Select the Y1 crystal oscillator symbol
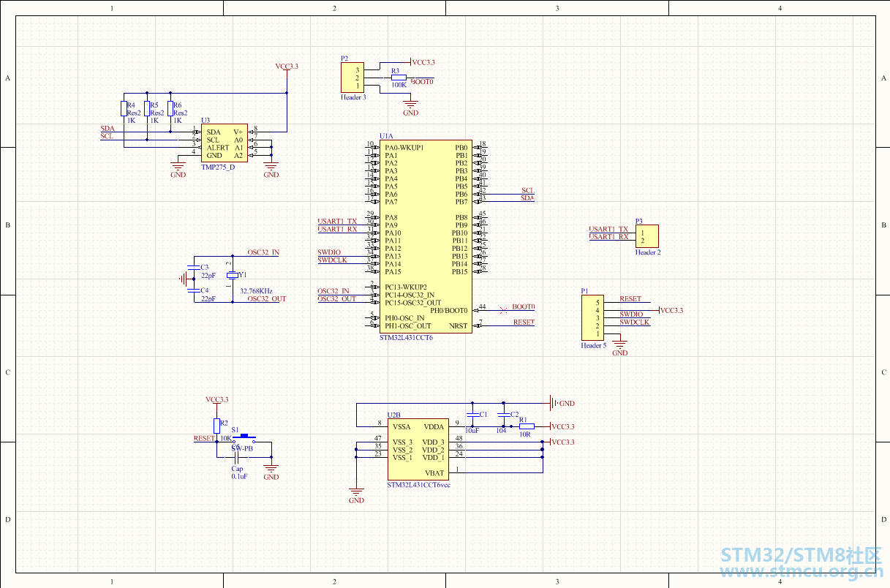Screen dimensions: 890x588 click(232, 275)
